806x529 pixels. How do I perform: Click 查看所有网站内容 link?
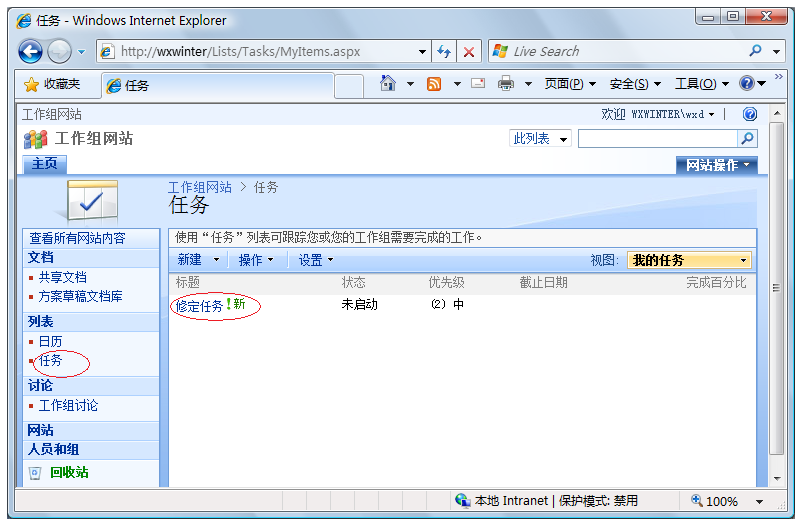point(78,238)
